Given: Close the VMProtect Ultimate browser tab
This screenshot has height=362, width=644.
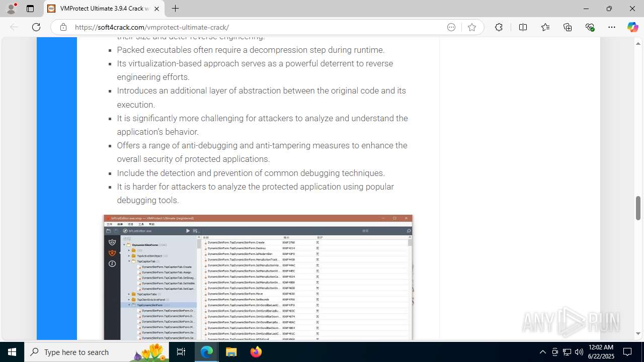Looking at the screenshot, I should point(156,9).
